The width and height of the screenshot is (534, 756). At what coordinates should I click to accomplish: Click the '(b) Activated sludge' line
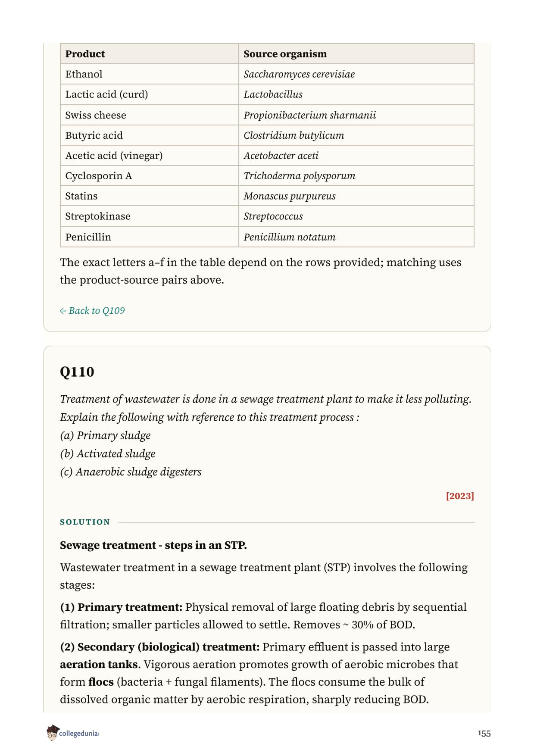pos(108,453)
